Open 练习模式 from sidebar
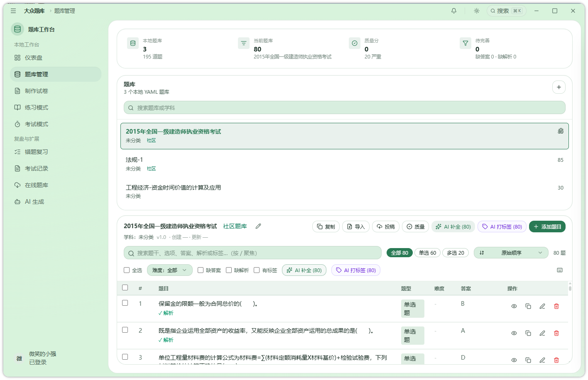 (x=56, y=107)
